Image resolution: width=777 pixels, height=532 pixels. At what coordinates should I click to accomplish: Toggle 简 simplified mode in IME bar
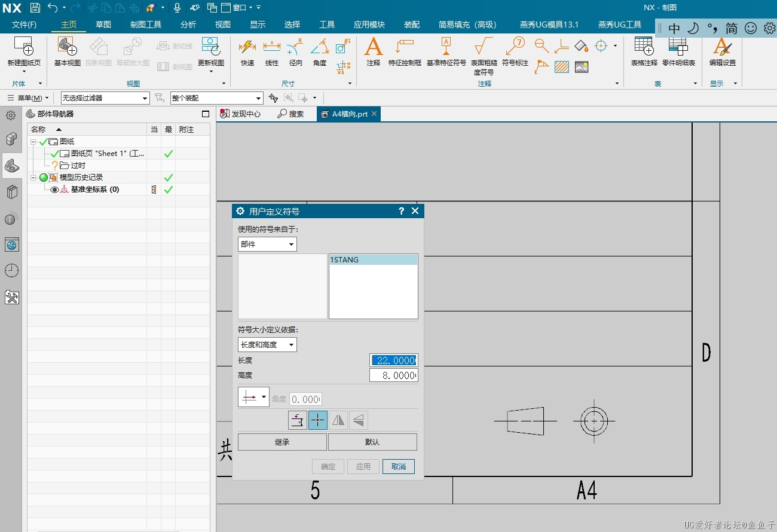[731, 28]
